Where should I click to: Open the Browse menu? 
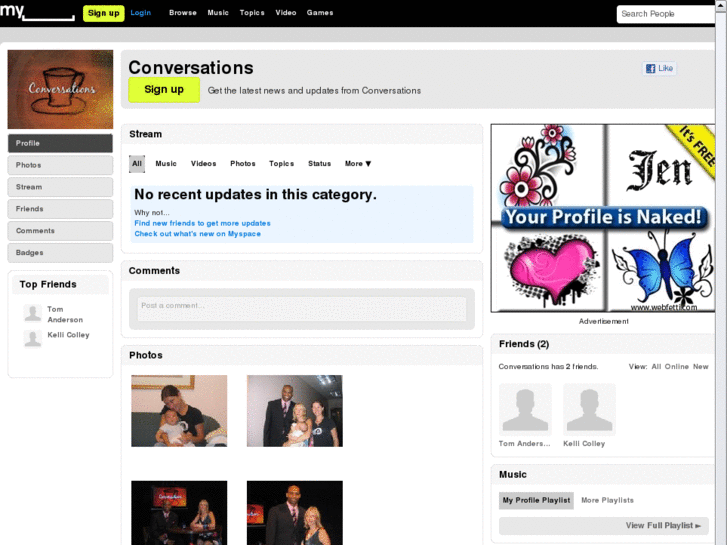pyautogui.click(x=183, y=13)
